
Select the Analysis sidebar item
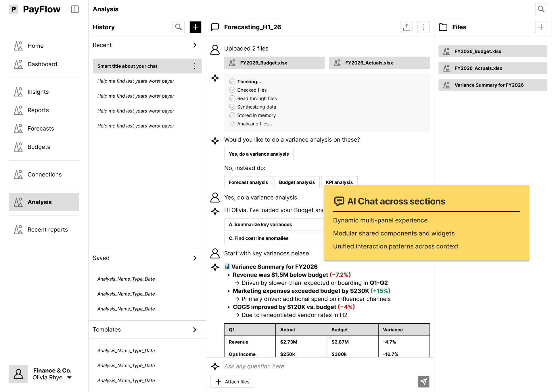[44, 202]
